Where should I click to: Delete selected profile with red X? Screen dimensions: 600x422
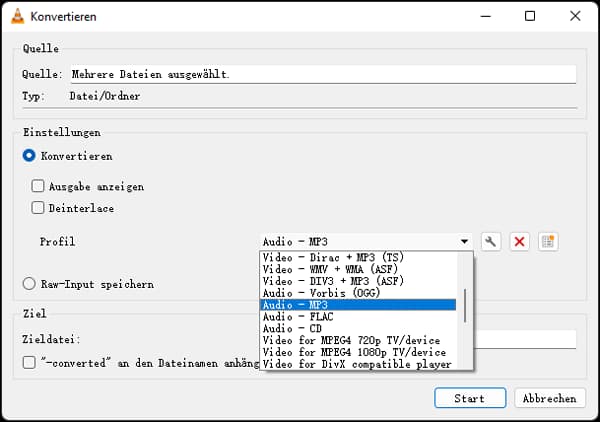[x=519, y=242]
